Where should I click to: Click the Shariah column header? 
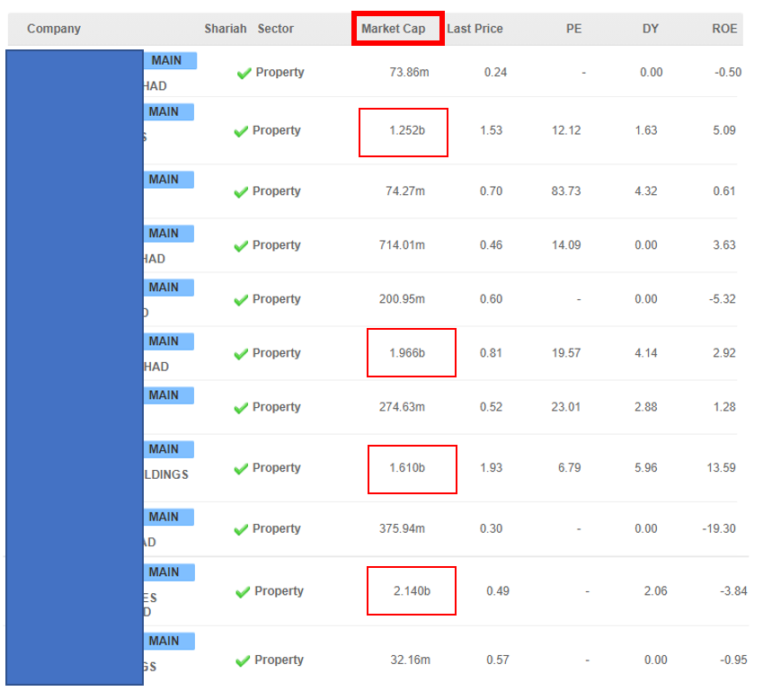coord(225,29)
